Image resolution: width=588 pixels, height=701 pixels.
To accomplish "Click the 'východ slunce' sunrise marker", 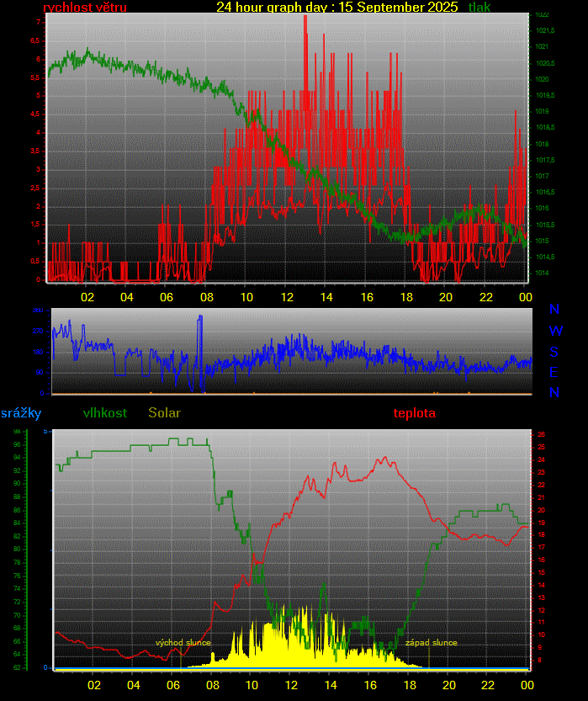I will click(x=183, y=643).
